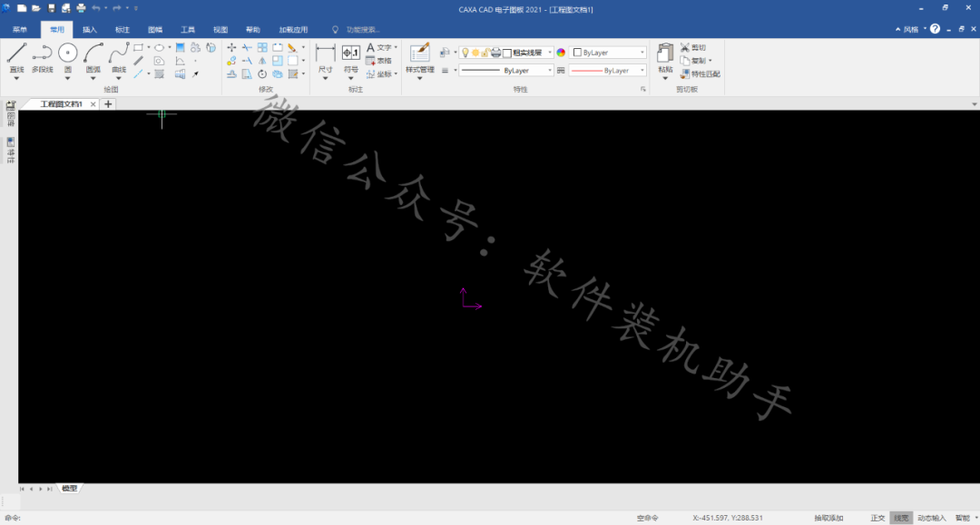Click the 剪切 cut button
The height and width of the screenshot is (525, 980).
(692, 47)
